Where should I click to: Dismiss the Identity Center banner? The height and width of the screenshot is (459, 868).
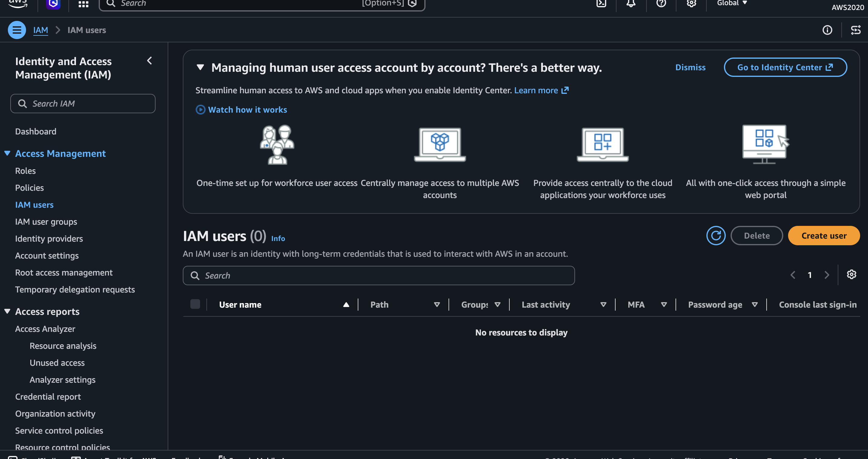(690, 68)
